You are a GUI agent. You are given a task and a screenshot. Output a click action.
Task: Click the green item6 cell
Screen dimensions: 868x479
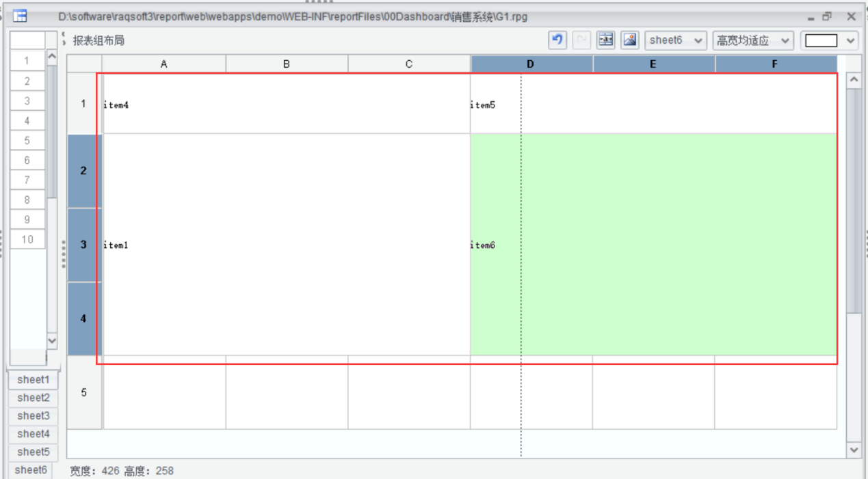point(654,245)
